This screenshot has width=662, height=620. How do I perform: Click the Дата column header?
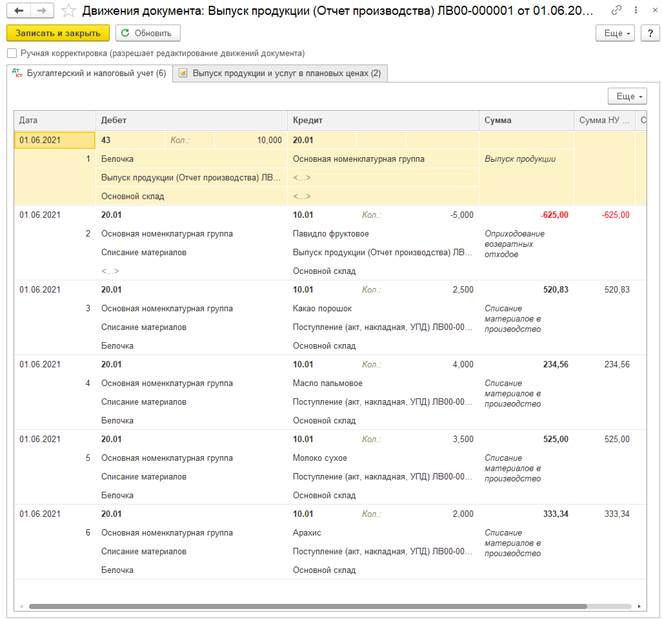click(x=54, y=121)
